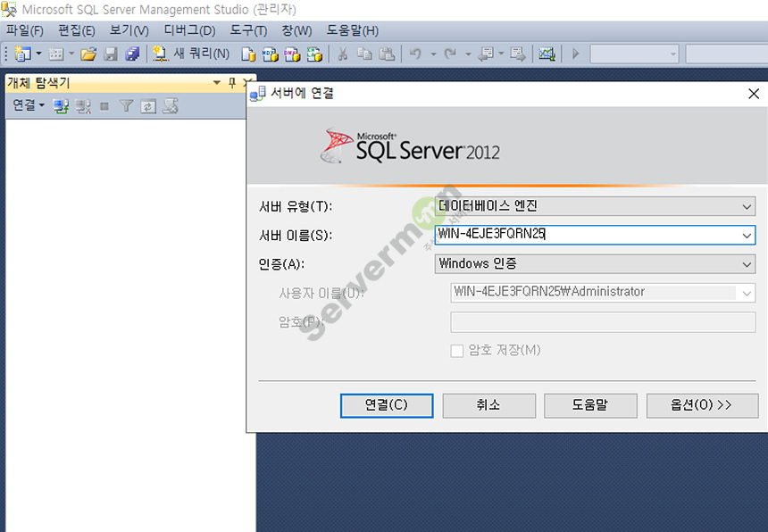The height and width of the screenshot is (532, 768).
Task: Click the empty find text box in toolbar
Action: (727, 54)
